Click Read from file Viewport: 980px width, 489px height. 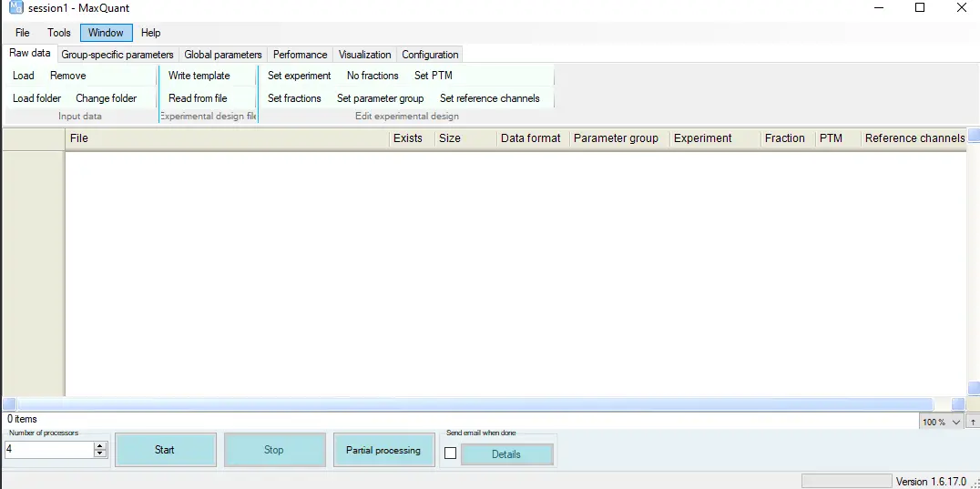click(198, 98)
